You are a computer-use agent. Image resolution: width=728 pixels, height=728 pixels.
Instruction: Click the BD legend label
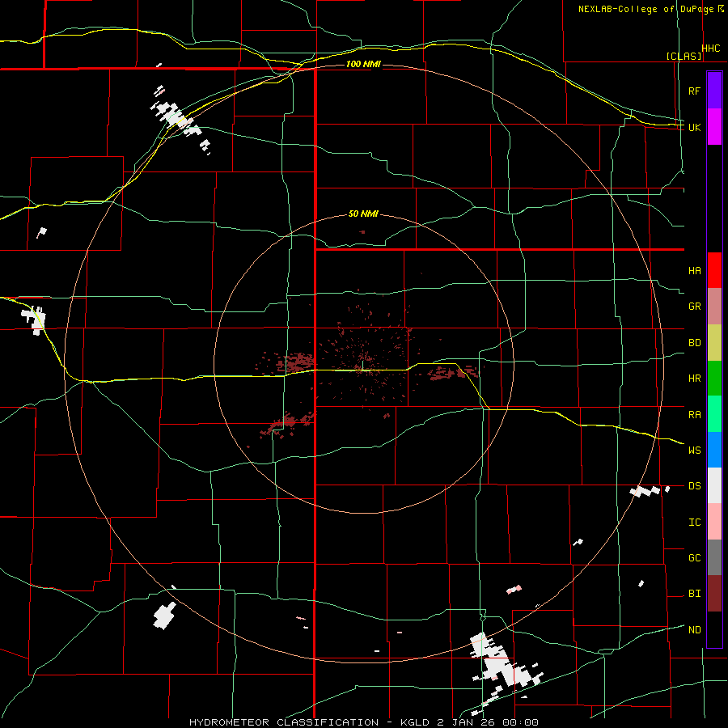click(694, 343)
